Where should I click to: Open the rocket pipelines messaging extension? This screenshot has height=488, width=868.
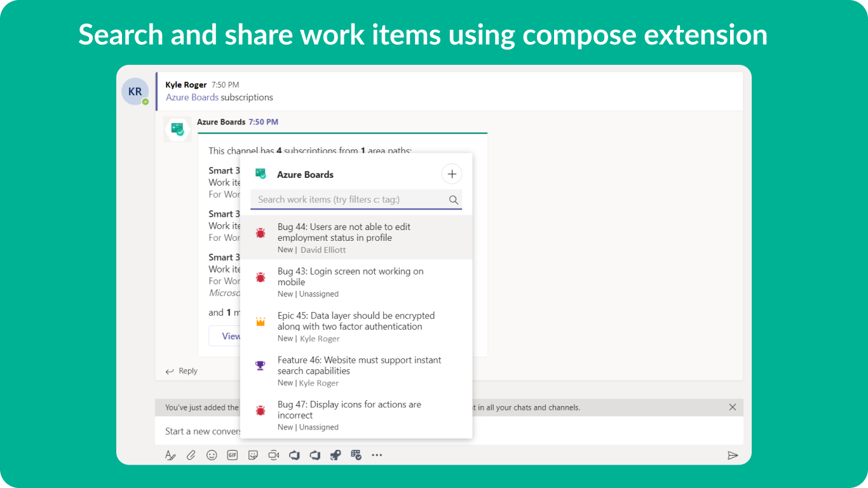pos(336,455)
